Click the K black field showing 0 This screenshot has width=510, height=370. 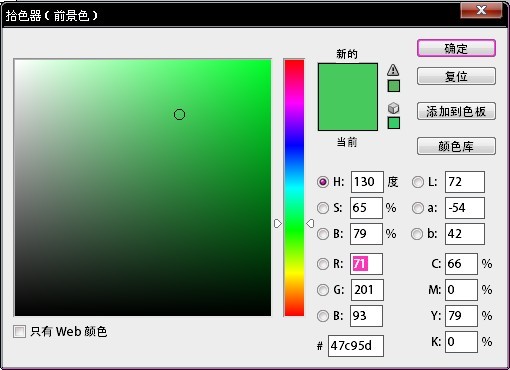(x=461, y=342)
